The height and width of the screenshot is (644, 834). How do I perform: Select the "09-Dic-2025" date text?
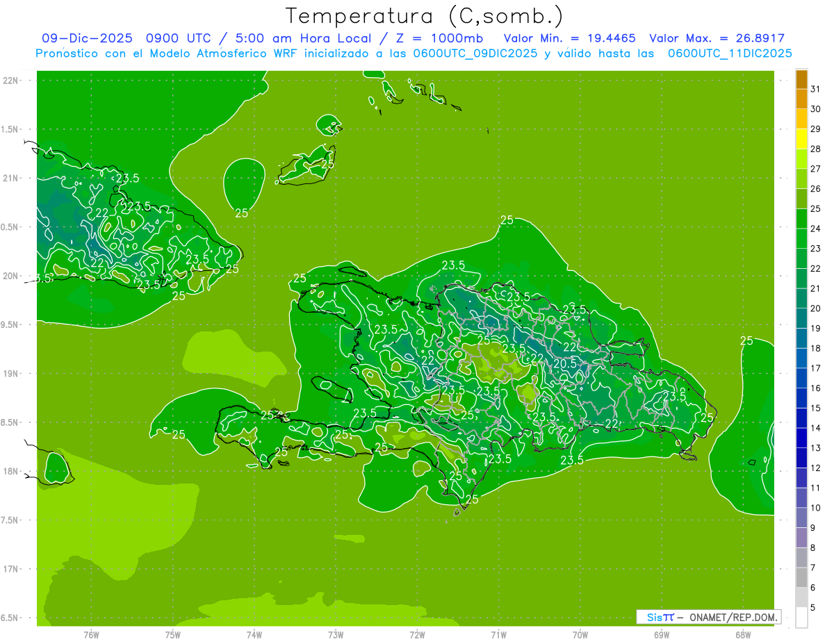pyautogui.click(x=87, y=38)
